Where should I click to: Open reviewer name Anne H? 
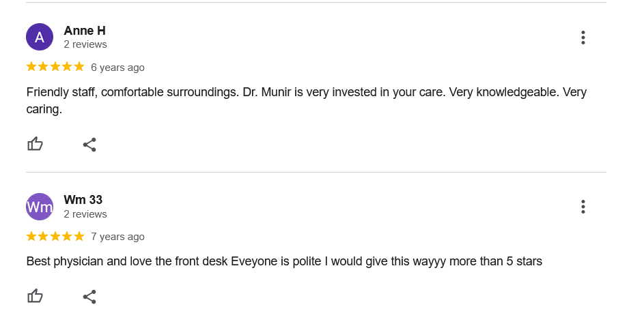point(85,31)
